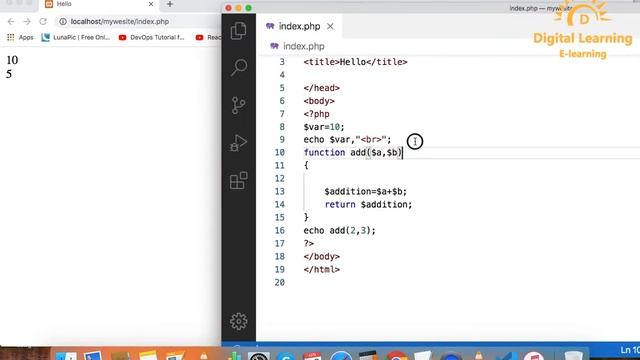Click the </html> line

(322, 269)
